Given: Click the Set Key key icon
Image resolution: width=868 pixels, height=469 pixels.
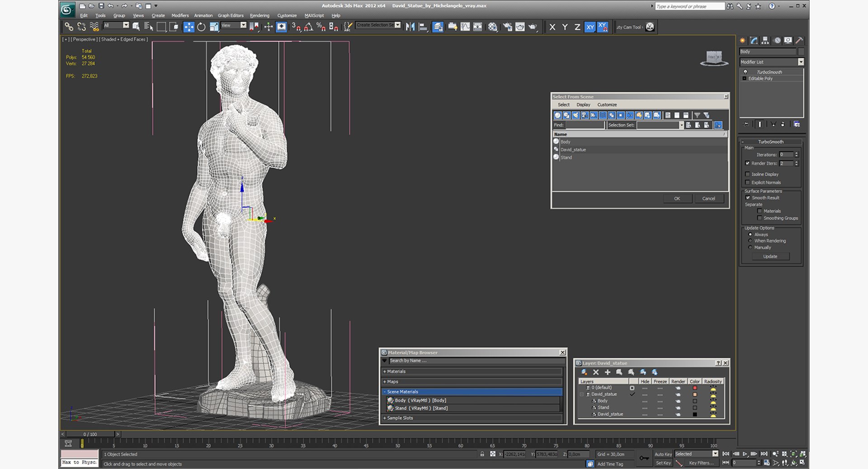Looking at the screenshot, I should tap(644, 458).
